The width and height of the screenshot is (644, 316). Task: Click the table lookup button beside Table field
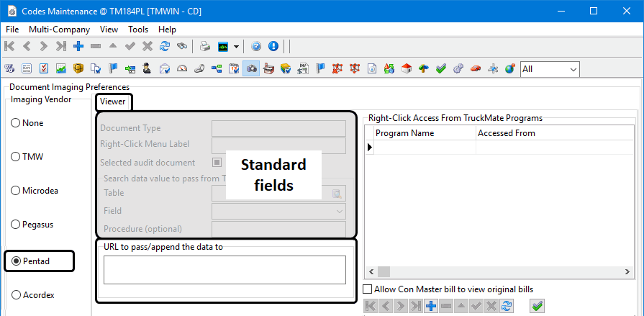[x=337, y=194]
